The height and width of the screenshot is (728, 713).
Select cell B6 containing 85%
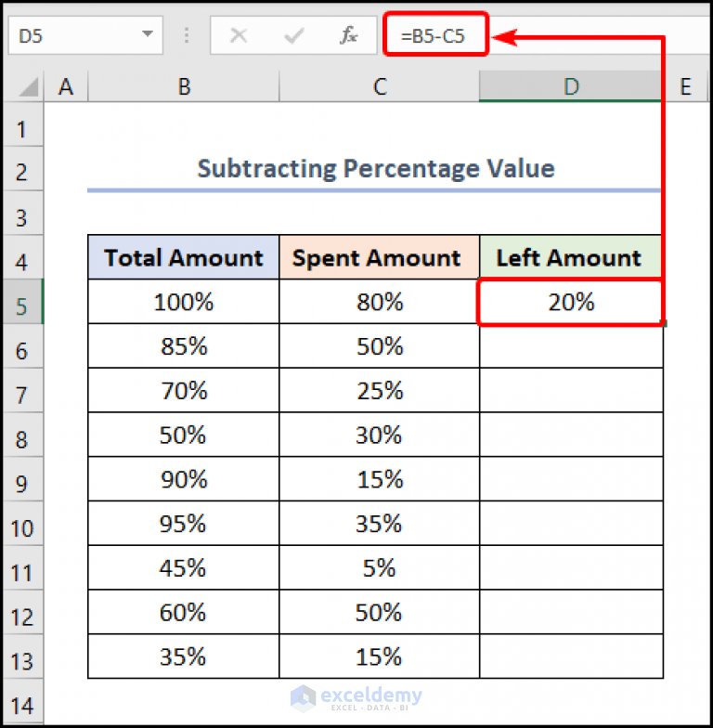184,345
